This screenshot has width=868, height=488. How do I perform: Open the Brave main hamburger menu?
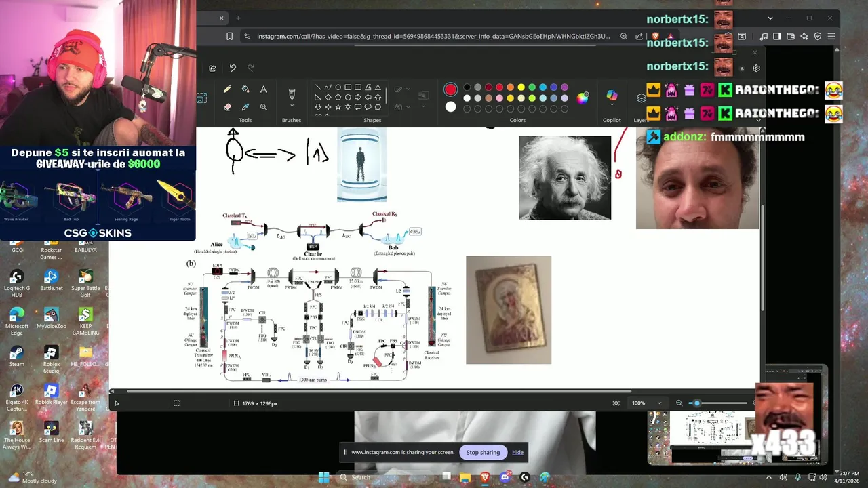coord(831,37)
